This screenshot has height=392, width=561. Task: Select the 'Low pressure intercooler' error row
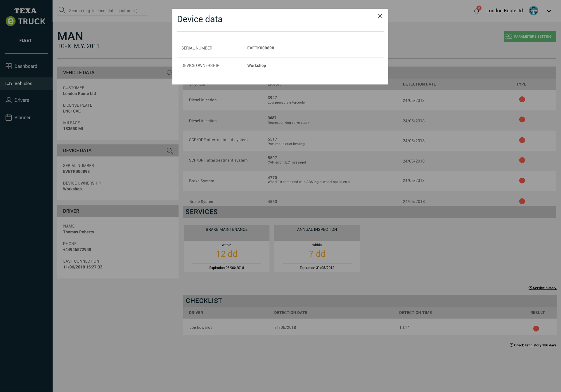(x=369, y=100)
